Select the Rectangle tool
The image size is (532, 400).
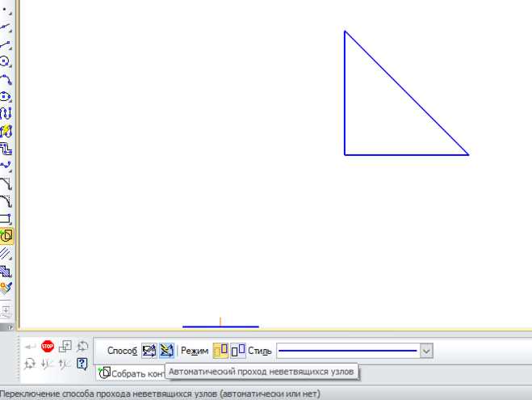coord(6,219)
